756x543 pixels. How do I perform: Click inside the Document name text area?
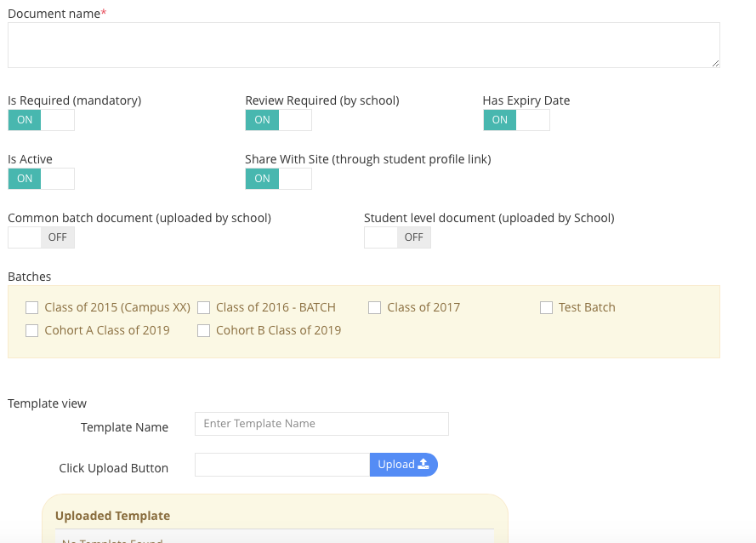point(363,43)
